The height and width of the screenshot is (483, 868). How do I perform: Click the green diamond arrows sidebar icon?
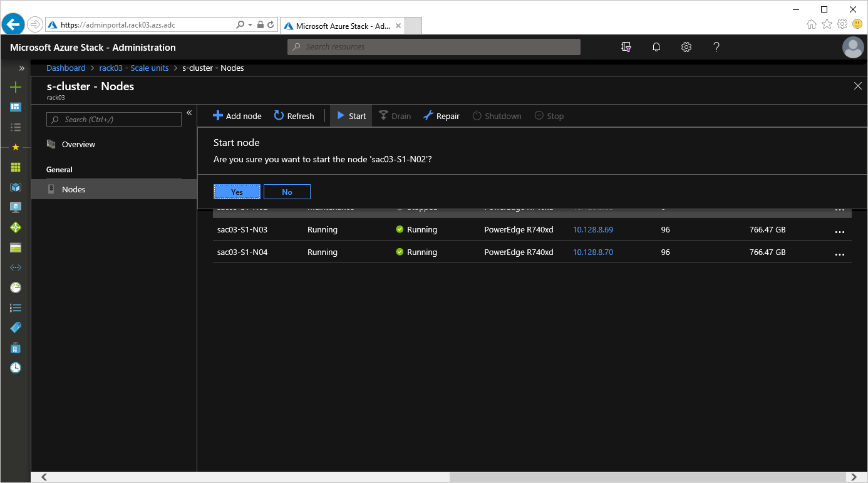pyautogui.click(x=16, y=227)
